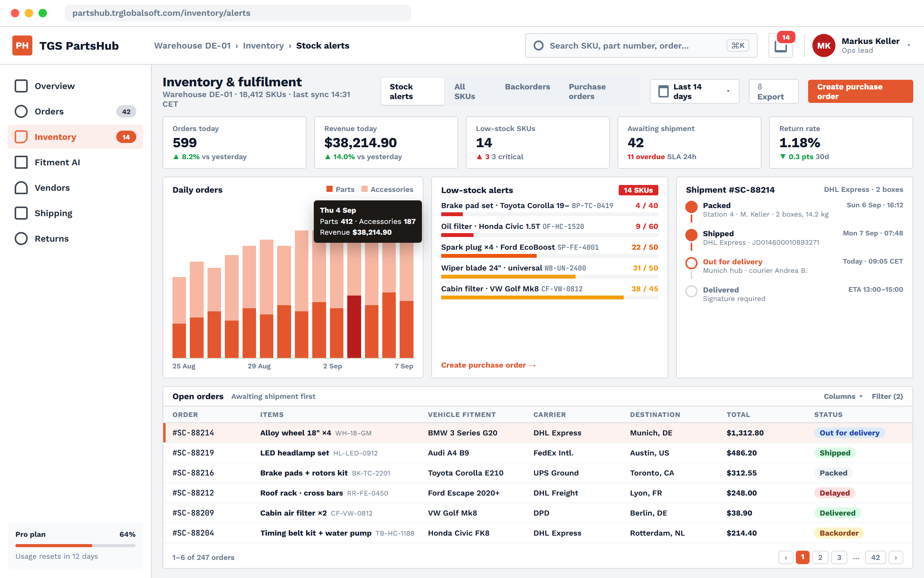This screenshot has height=578, width=924.
Task: Follow the Create purchase order arrow link
Action: click(x=488, y=365)
